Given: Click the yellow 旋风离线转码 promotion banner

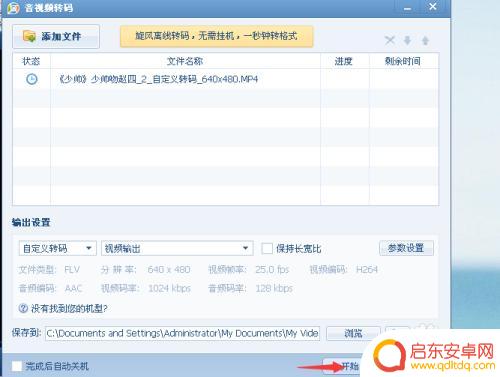Looking at the screenshot, I should [216, 36].
